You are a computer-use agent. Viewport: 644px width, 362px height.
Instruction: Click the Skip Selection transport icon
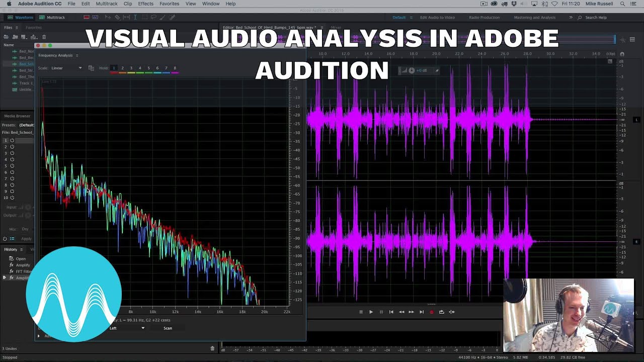click(452, 312)
